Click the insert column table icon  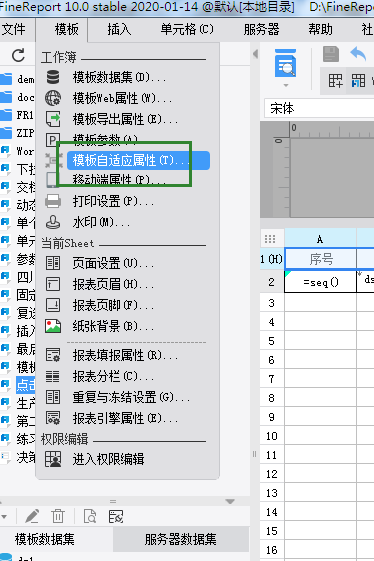[358, 81]
